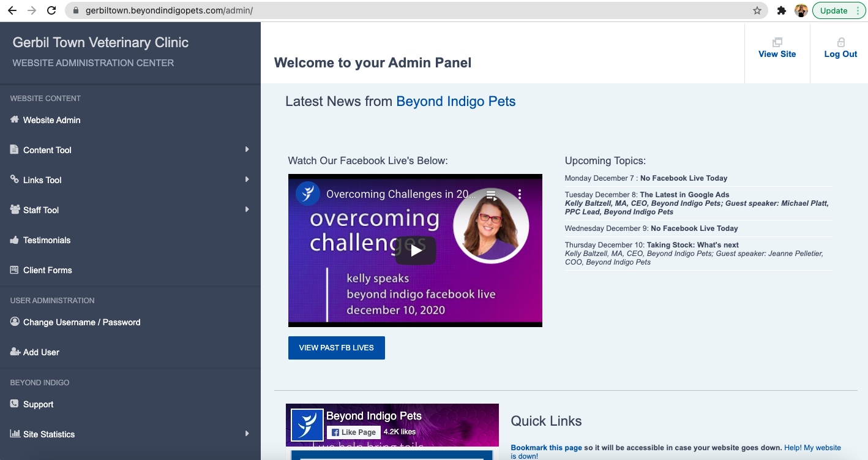Click 'Wednesday December 9: No Facebook Live Today'

coord(651,228)
